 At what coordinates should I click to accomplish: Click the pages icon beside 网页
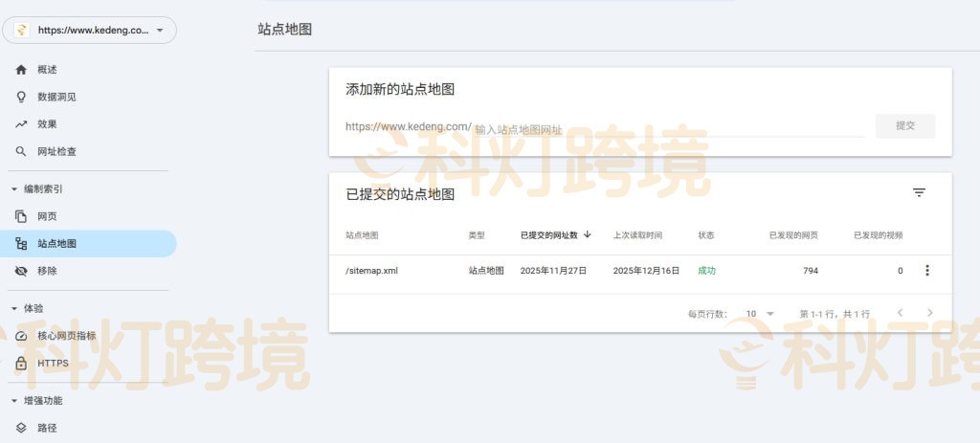pos(21,216)
